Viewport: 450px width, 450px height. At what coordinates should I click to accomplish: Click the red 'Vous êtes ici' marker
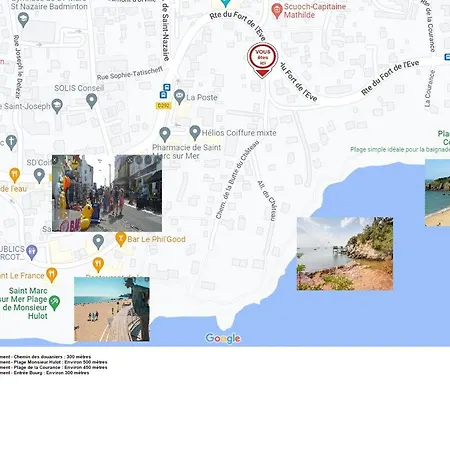pos(262,61)
